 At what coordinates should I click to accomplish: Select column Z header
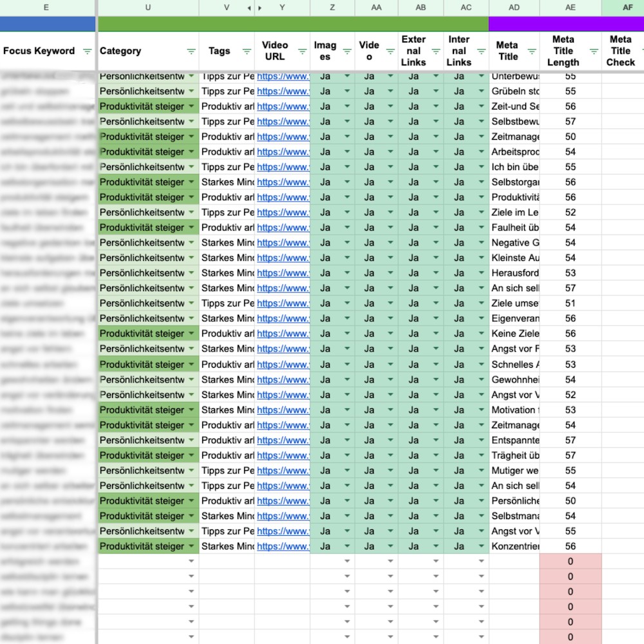pos(332,8)
